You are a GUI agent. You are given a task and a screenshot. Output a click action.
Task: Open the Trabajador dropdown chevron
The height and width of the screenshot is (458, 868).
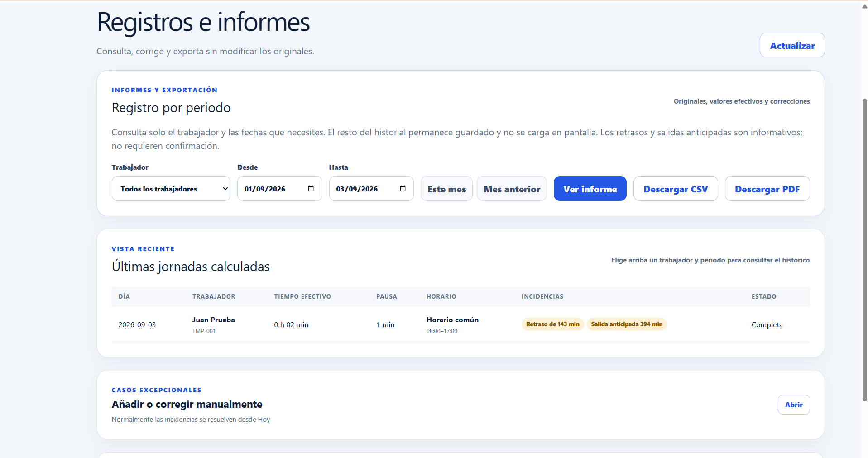point(225,189)
